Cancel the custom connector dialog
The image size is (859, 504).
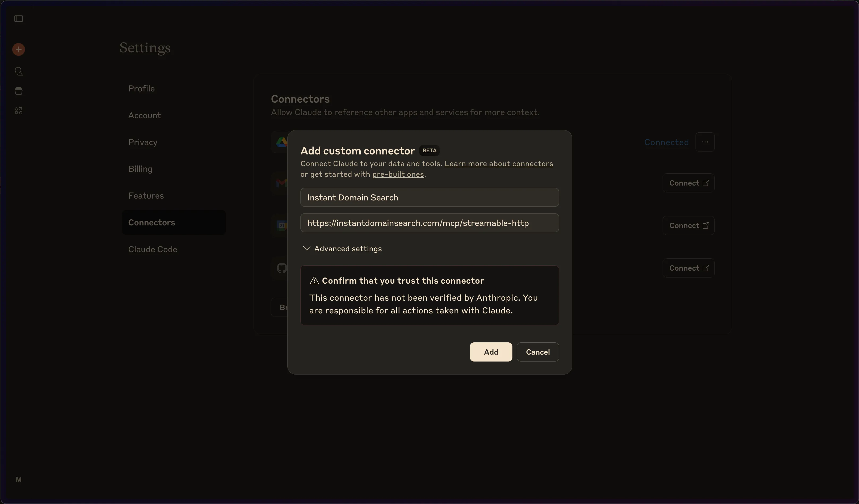click(x=538, y=352)
